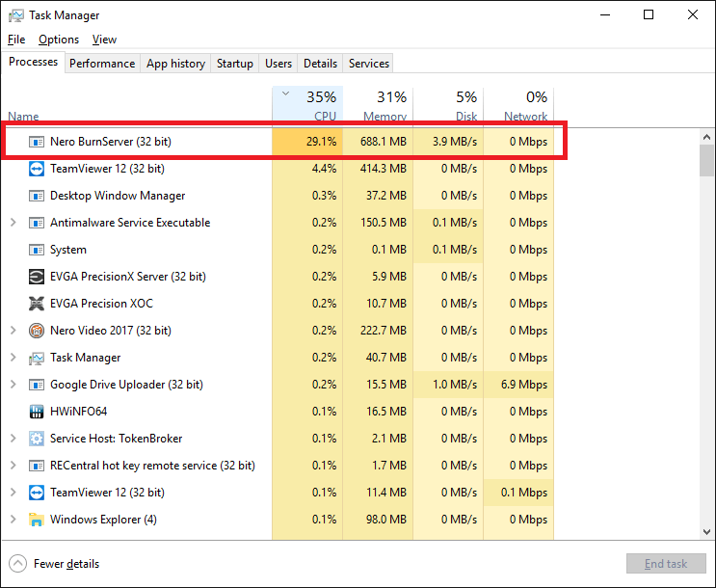This screenshot has height=588, width=716.
Task: Sort by the CPU column header
Action: [307, 105]
